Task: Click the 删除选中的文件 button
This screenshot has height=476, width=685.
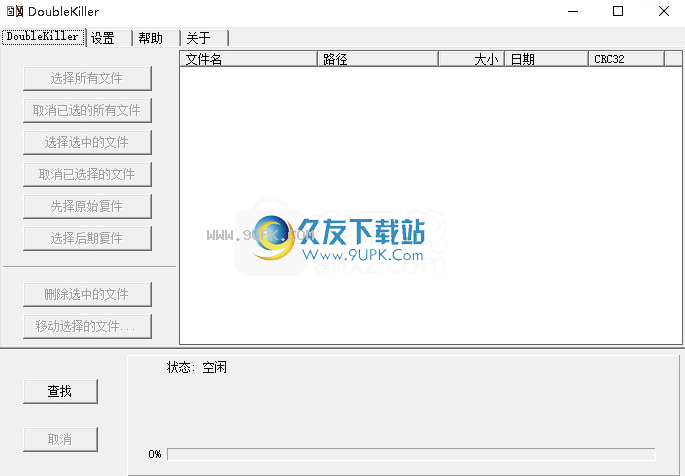Action: tap(87, 294)
